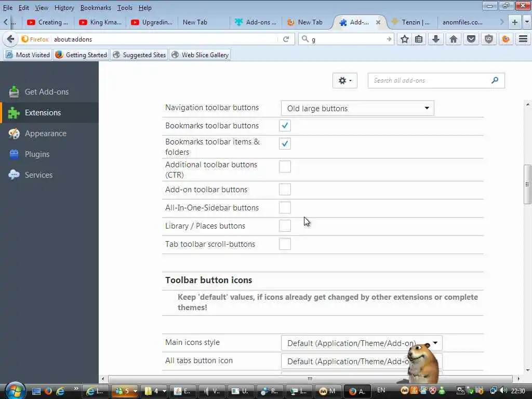Screen dimensions: 532x399
Task: Close the current Add-ons tab
Action: pos(378,22)
